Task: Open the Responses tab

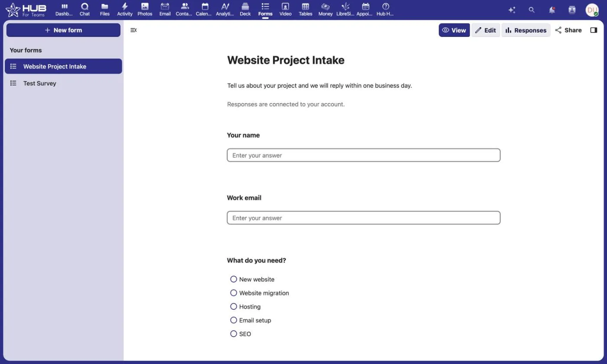Action: [x=526, y=30]
